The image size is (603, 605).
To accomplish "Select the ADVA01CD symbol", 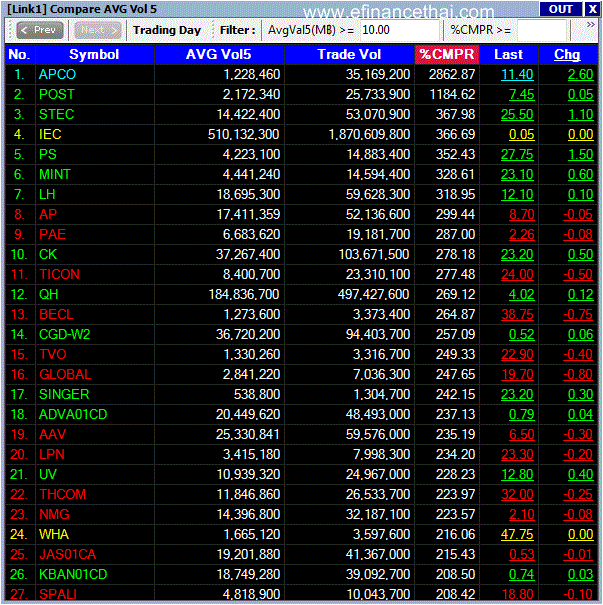I will point(73,414).
